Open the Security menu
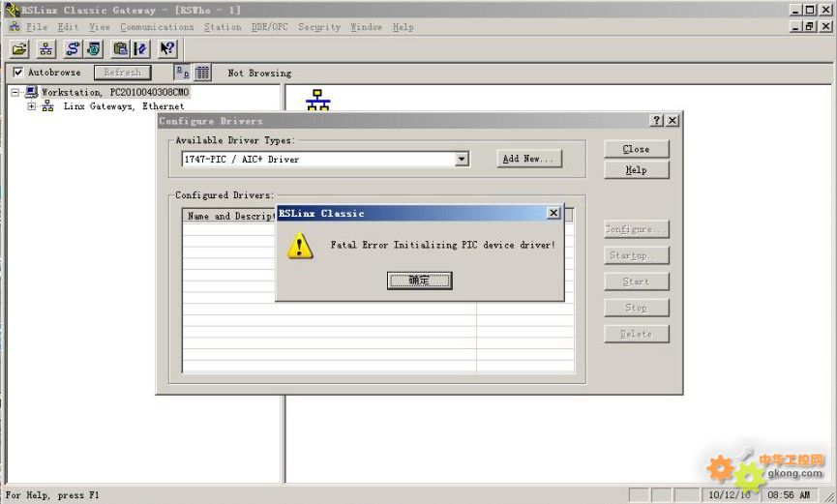The image size is (837, 504). 319,27
